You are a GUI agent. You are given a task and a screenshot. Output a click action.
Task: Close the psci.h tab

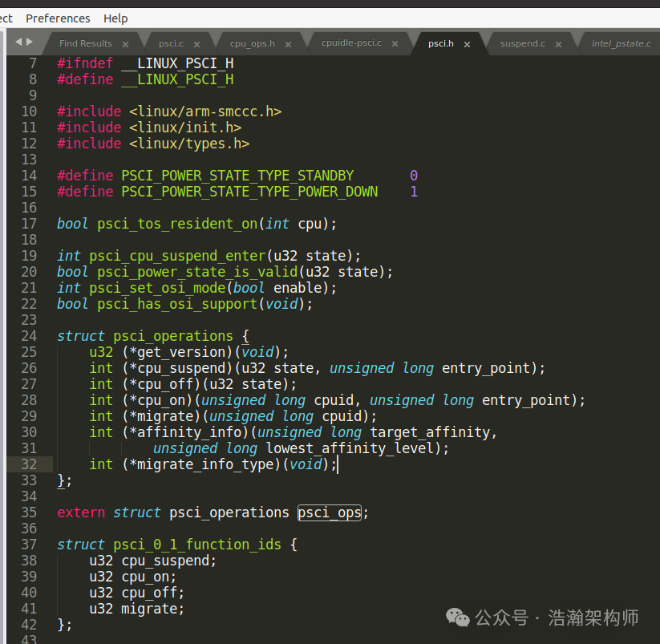(467, 44)
